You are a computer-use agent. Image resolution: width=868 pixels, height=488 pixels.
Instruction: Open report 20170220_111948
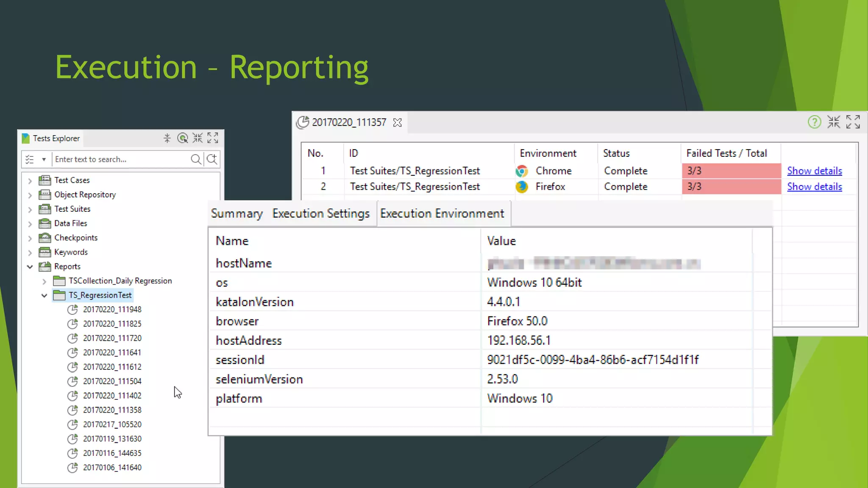tap(112, 310)
